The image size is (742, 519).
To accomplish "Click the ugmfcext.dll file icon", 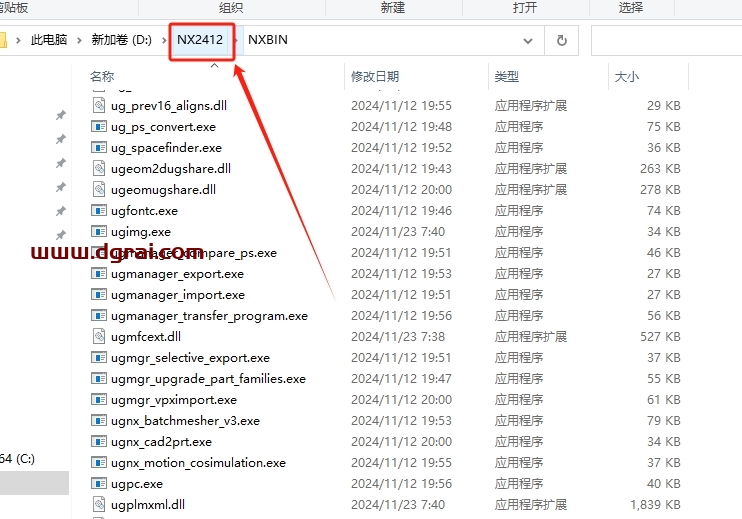I will (x=99, y=336).
